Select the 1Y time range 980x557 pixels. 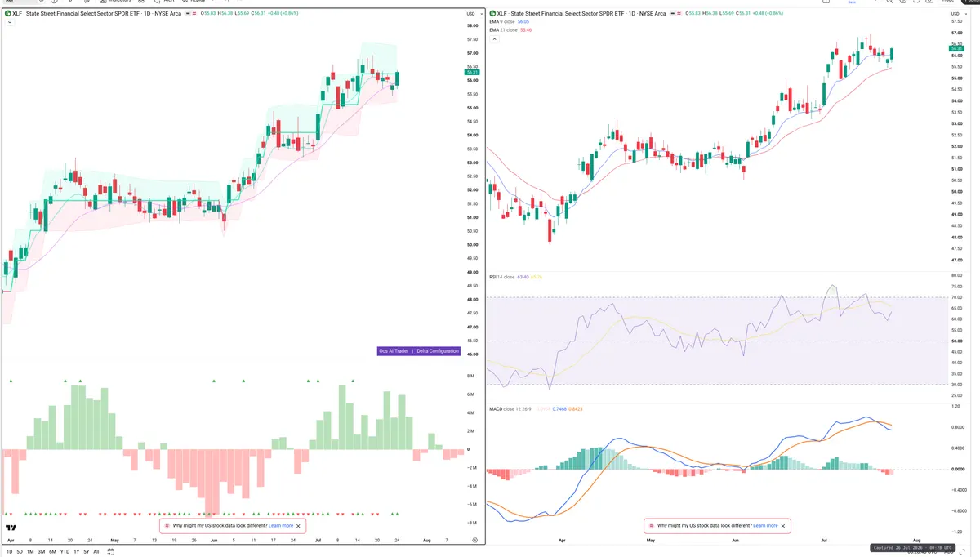click(77, 552)
